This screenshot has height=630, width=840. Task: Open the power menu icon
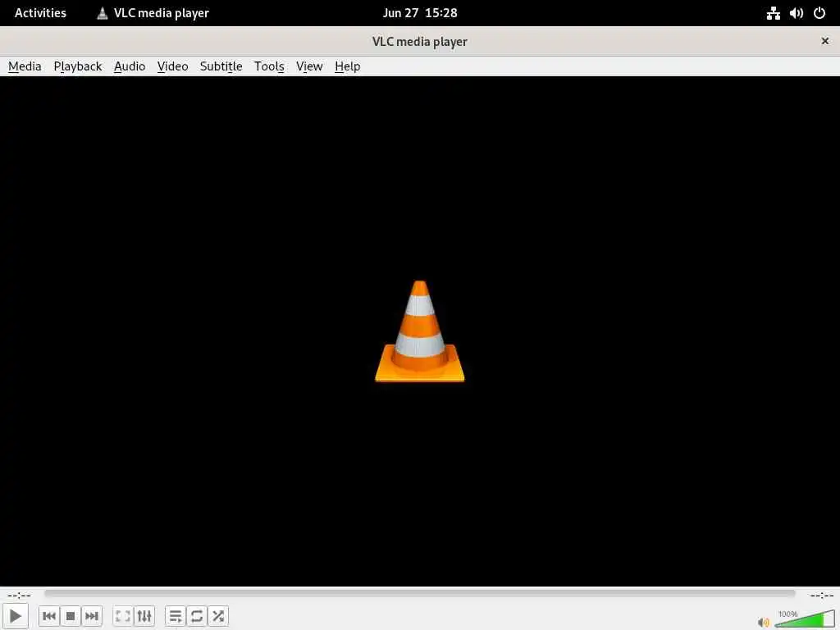click(x=819, y=13)
